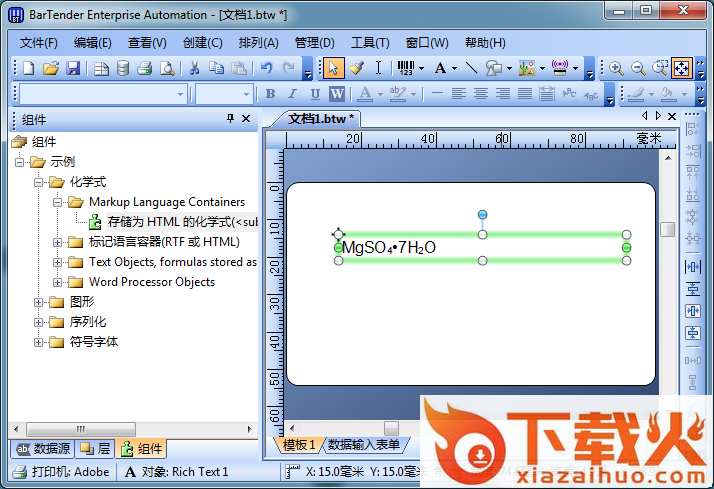Toggle bold formatting

click(x=270, y=94)
